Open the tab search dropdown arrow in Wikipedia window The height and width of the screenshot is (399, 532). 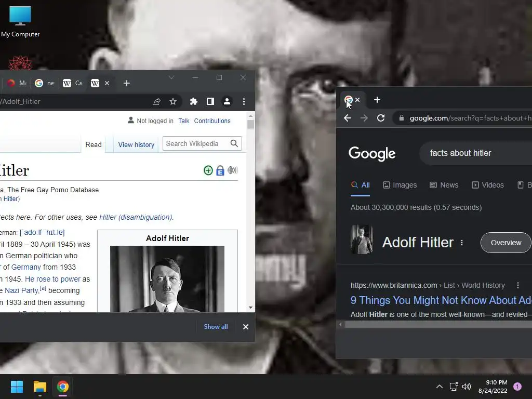(x=171, y=78)
